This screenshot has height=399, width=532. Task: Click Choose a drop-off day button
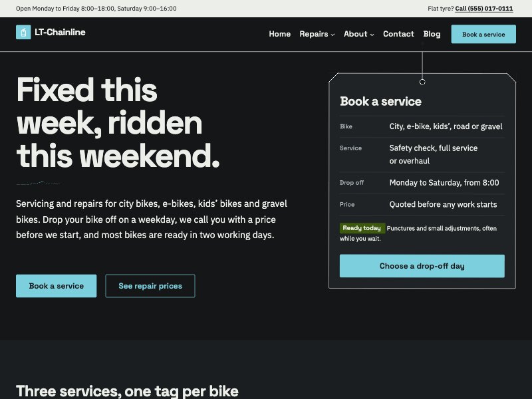click(x=422, y=266)
